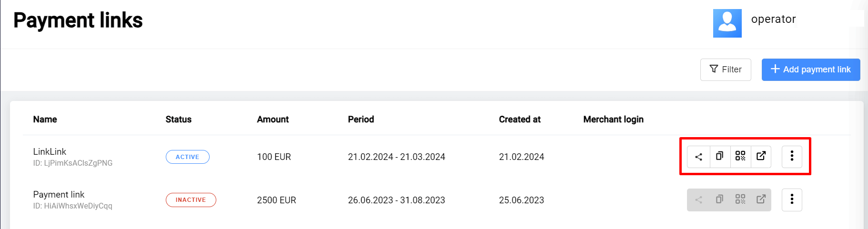
Task: Click Add payment link button
Action: click(810, 70)
